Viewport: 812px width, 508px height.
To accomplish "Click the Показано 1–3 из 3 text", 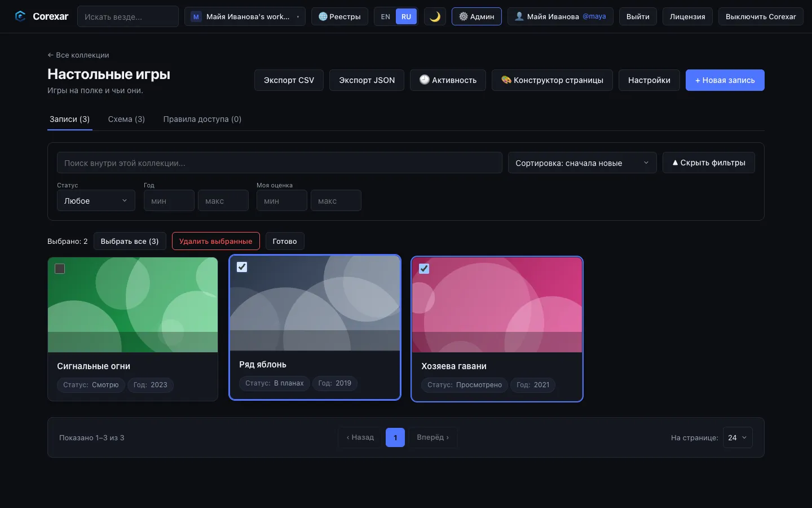I will point(92,437).
